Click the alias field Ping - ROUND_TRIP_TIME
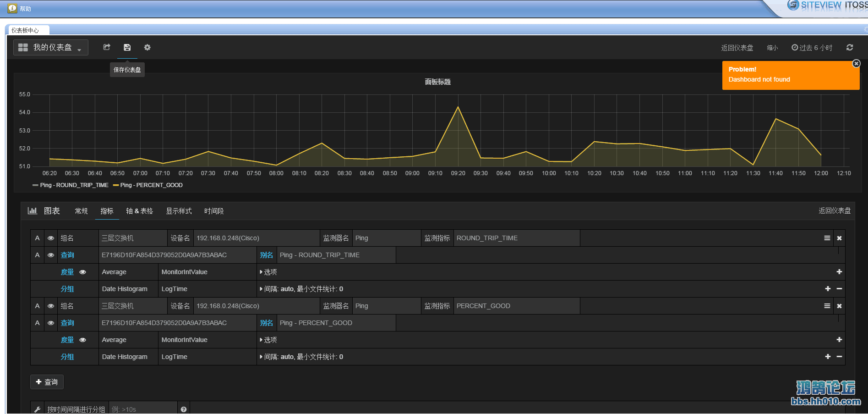This screenshot has height=414, width=868. pyautogui.click(x=336, y=255)
